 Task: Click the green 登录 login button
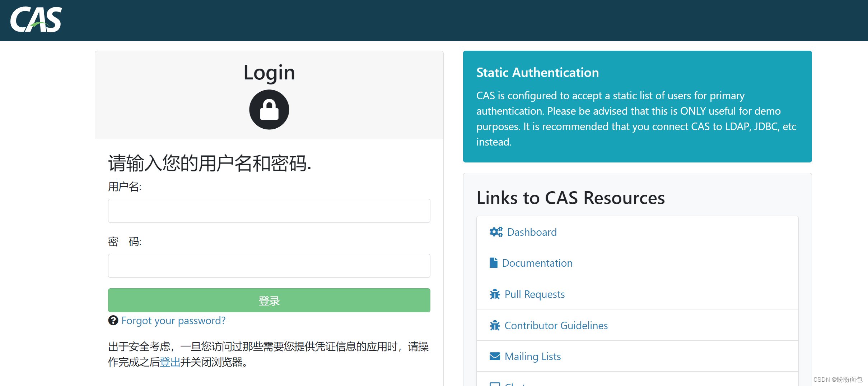[x=269, y=300]
